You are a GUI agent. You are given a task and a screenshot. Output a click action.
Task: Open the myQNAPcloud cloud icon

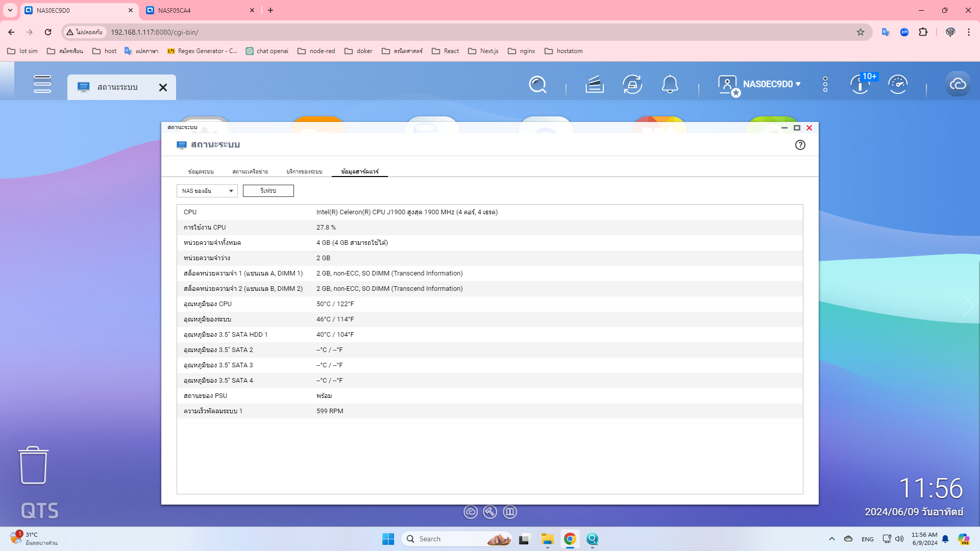(x=958, y=84)
